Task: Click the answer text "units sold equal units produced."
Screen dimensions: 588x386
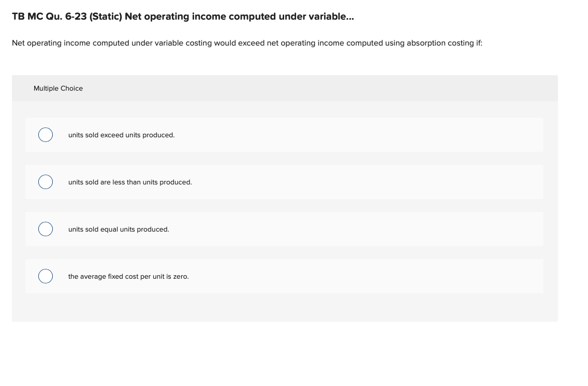Action: click(x=119, y=230)
